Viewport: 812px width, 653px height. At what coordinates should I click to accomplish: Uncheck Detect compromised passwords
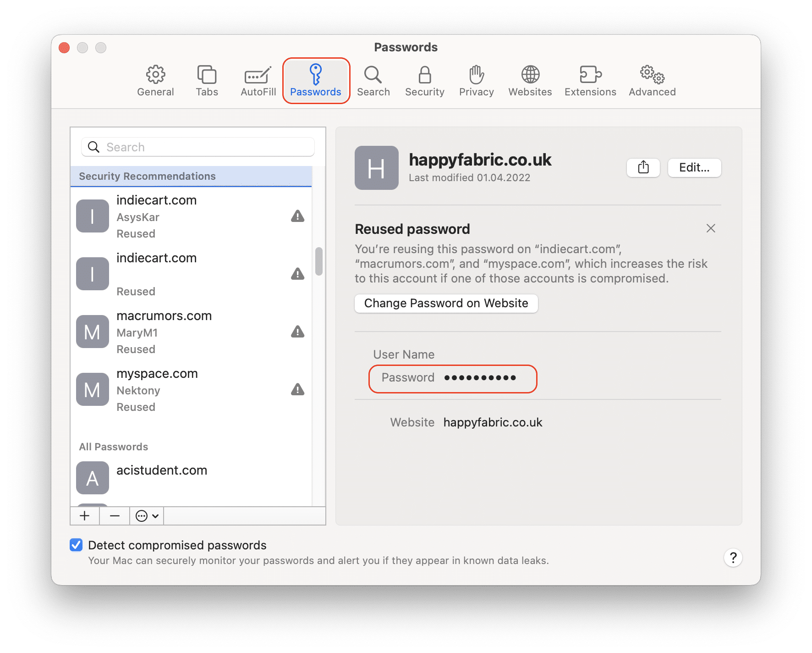pos(76,545)
